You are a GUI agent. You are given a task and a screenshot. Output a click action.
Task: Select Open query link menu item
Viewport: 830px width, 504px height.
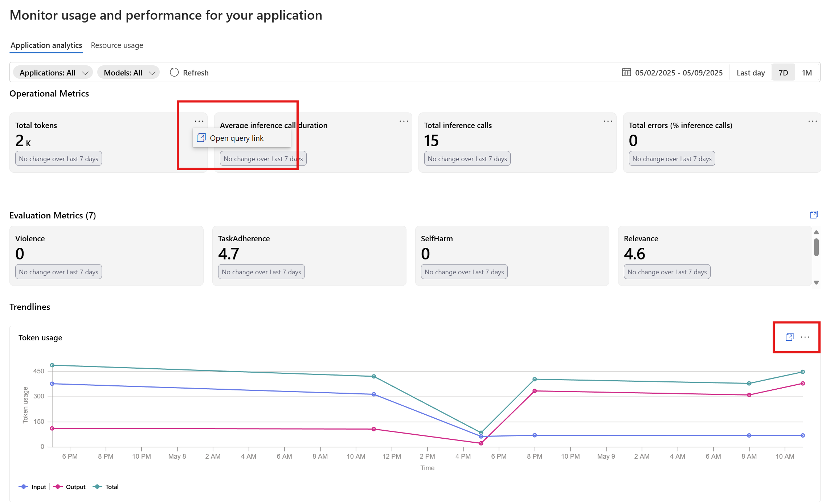pos(237,138)
